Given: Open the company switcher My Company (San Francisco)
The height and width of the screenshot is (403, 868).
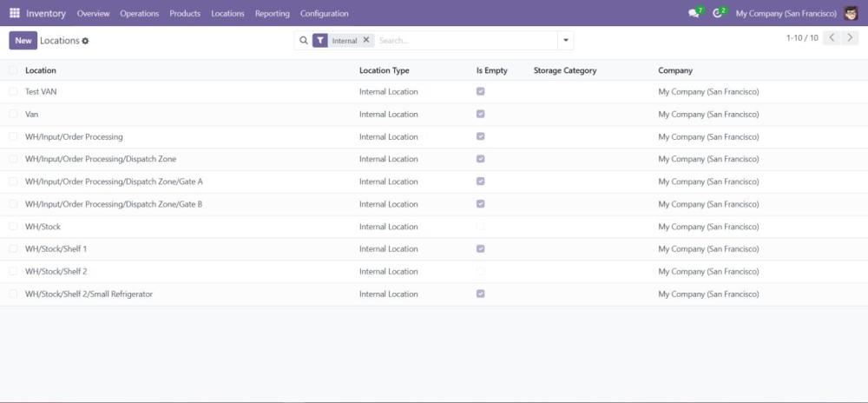Looking at the screenshot, I should [786, 13].
